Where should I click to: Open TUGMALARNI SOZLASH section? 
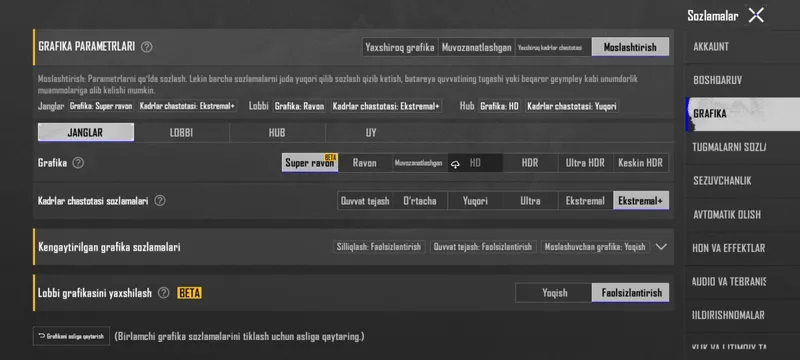point(742,147)
